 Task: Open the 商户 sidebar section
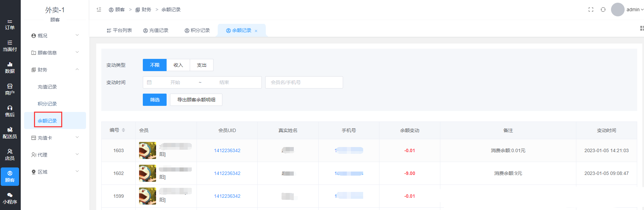pyautogui.click(x=10, y=90)
